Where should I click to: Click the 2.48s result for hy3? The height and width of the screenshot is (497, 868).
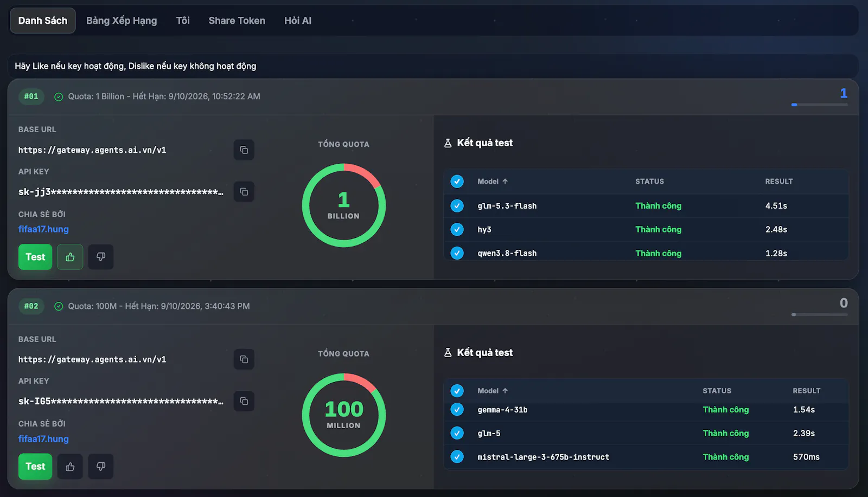click(776, 230)
